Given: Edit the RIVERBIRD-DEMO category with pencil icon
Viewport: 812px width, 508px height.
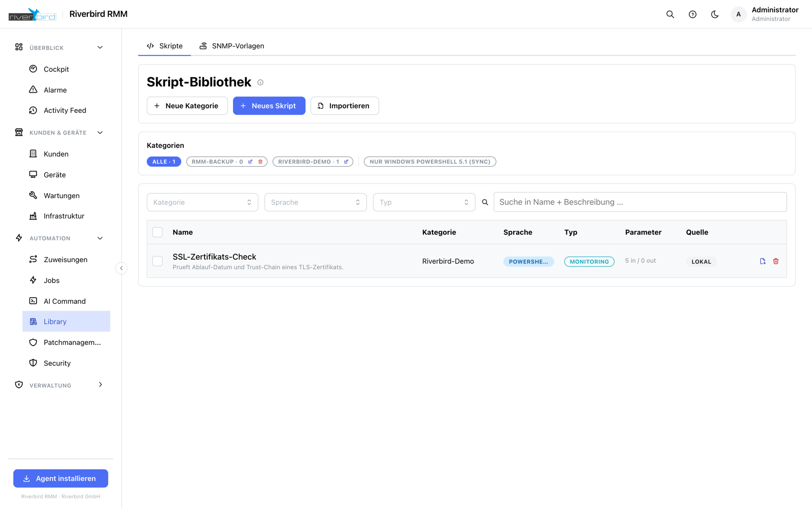Looking at the screenshot, I should tap(346, 162).
